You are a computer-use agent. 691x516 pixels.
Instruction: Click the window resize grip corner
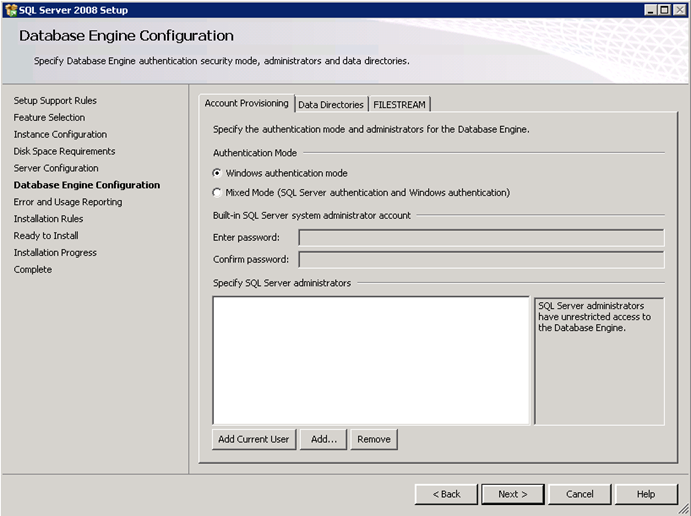pos(684,509)
